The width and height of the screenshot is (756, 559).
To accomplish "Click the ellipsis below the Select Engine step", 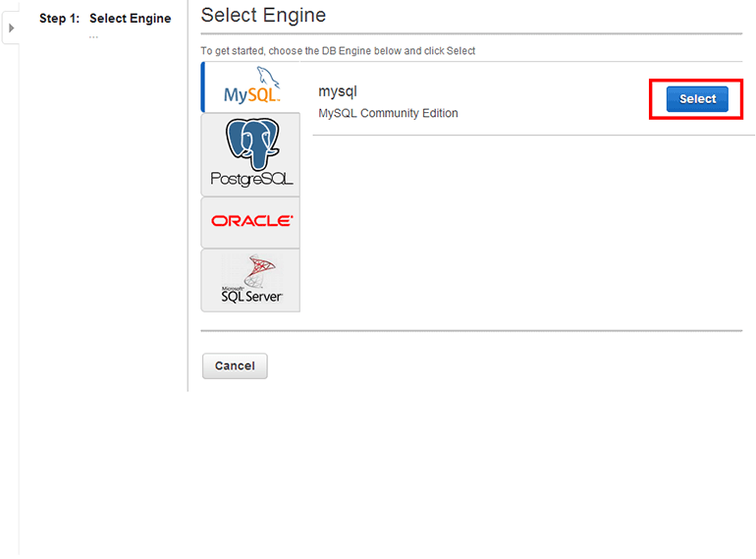I will (x=93, y=35).
